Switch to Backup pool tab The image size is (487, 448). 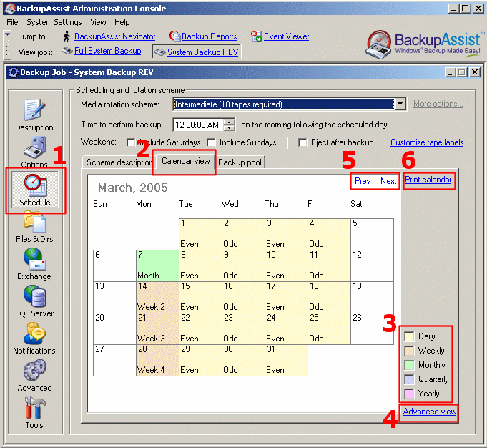pyautogui.click(x=240, y=162)
